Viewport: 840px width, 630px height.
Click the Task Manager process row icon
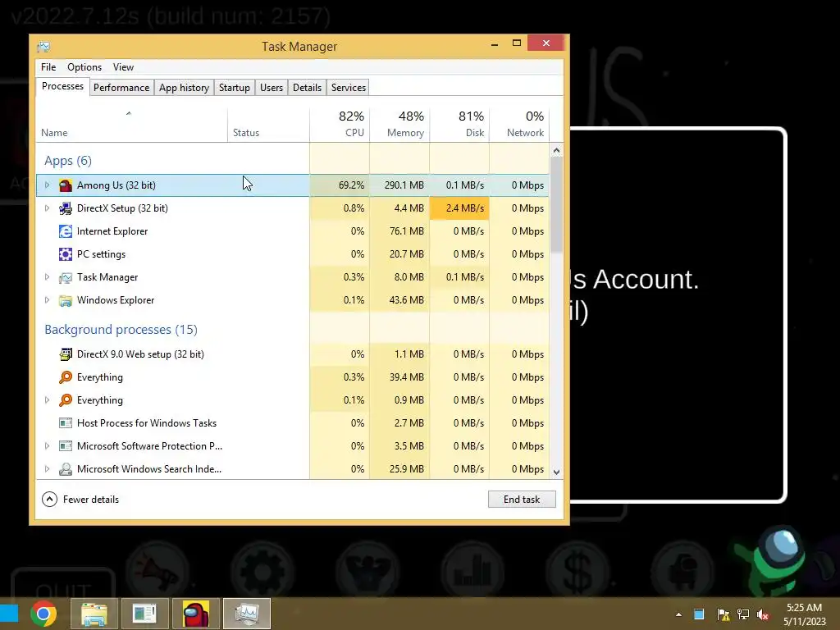[66, 277]
